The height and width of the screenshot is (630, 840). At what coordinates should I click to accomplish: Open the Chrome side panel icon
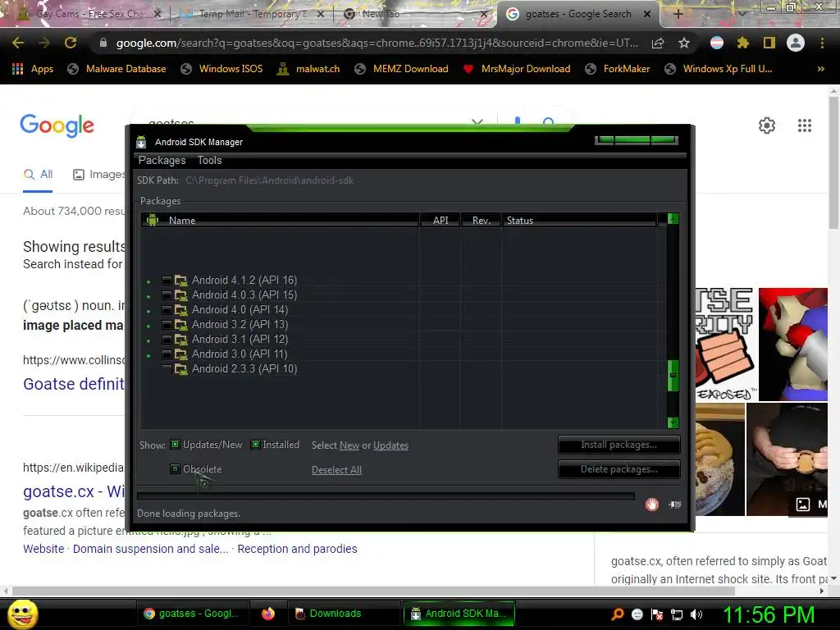pyautogui.click(x=769, y=43)
